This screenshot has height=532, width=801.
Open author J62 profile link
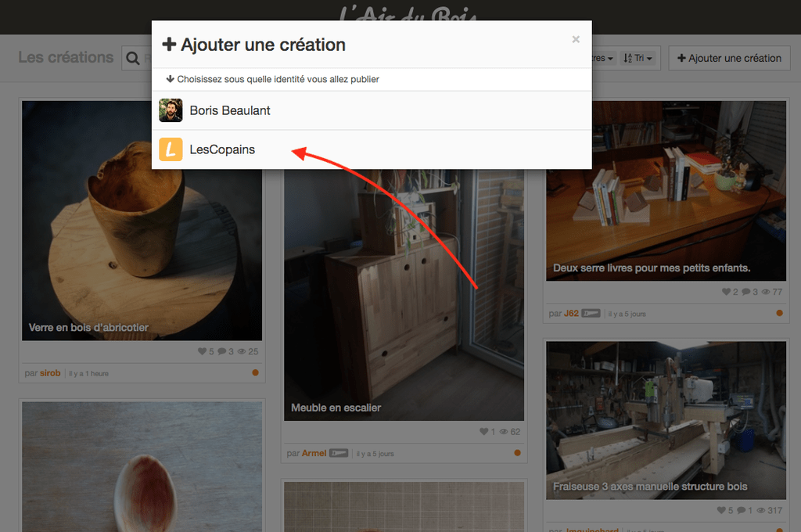pyautogui.click(x=571, y=313)
